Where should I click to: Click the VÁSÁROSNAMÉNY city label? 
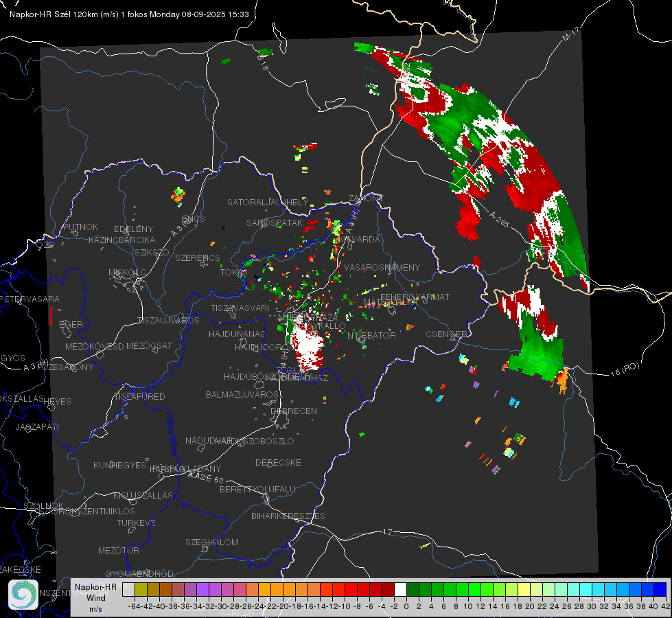[382, 267]
